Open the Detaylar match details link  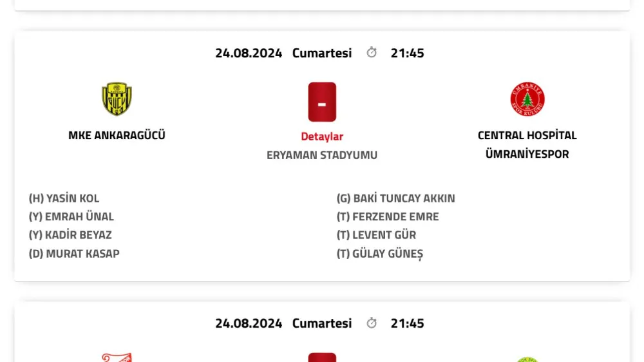[x=322, y=137]
